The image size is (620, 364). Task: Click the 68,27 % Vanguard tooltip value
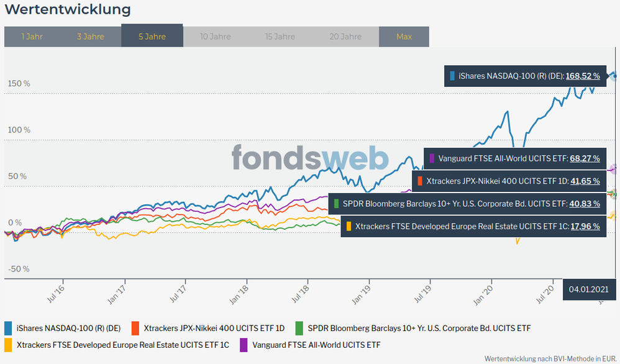coord(585,158)
